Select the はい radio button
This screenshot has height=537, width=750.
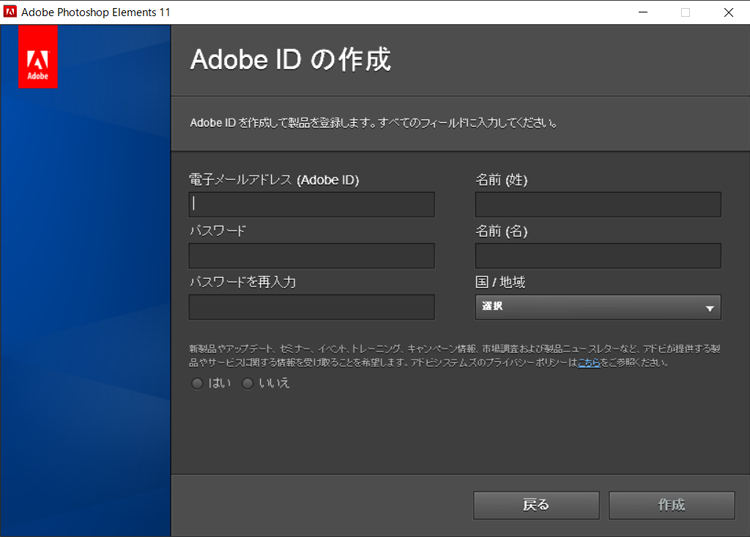197,383
